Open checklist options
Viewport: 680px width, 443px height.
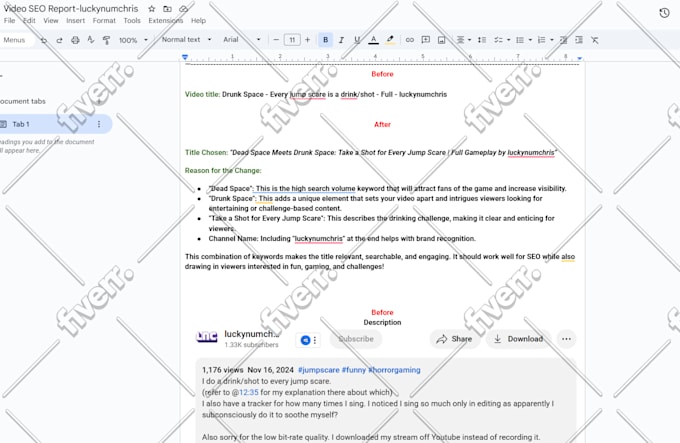click(x=502, y=40)
